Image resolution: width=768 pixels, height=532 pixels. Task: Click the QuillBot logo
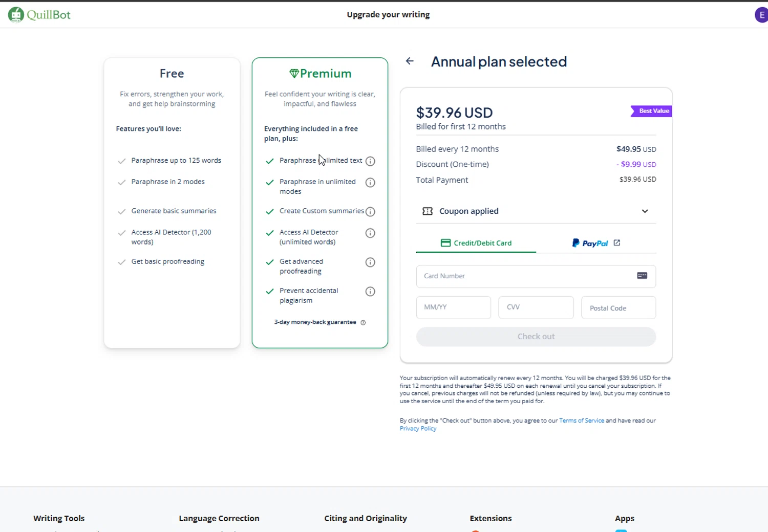[x=39, y=14]
